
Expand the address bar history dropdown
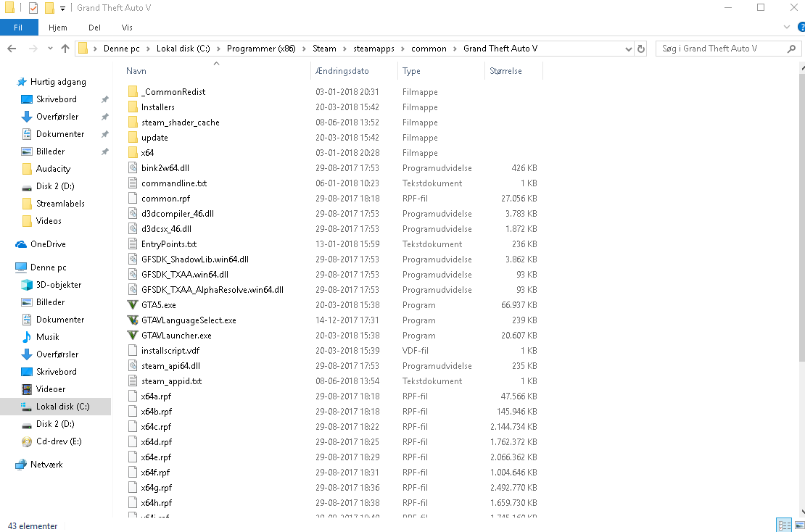(x=628, y=49)
